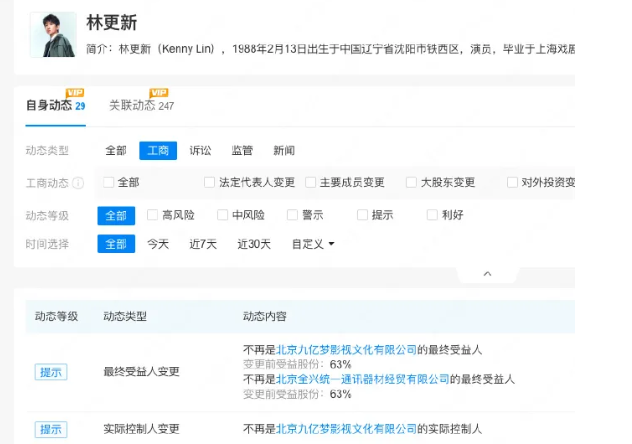Filter by 今天 time range

click(158, 244)
